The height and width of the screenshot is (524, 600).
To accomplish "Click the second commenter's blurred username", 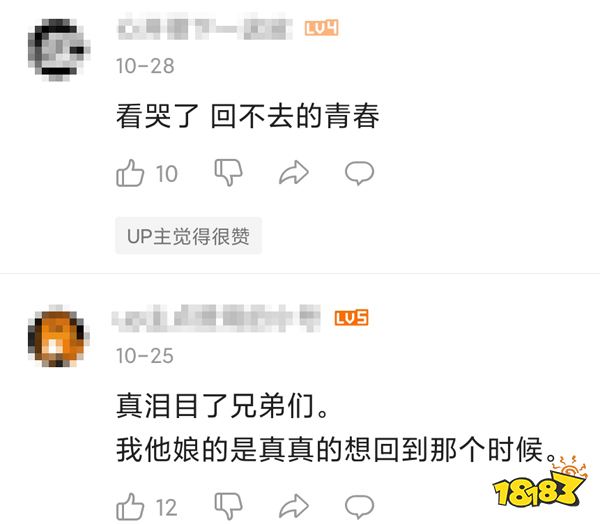I will [216, 318].
